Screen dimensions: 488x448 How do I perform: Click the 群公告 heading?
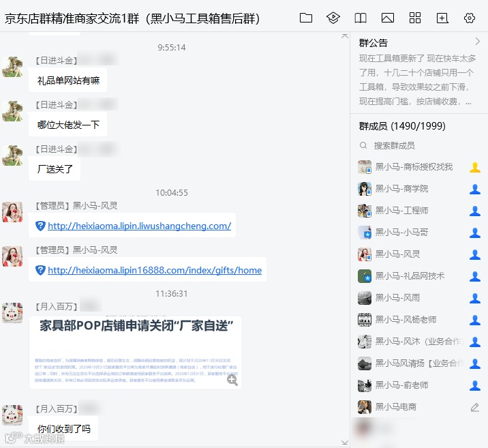373,43
